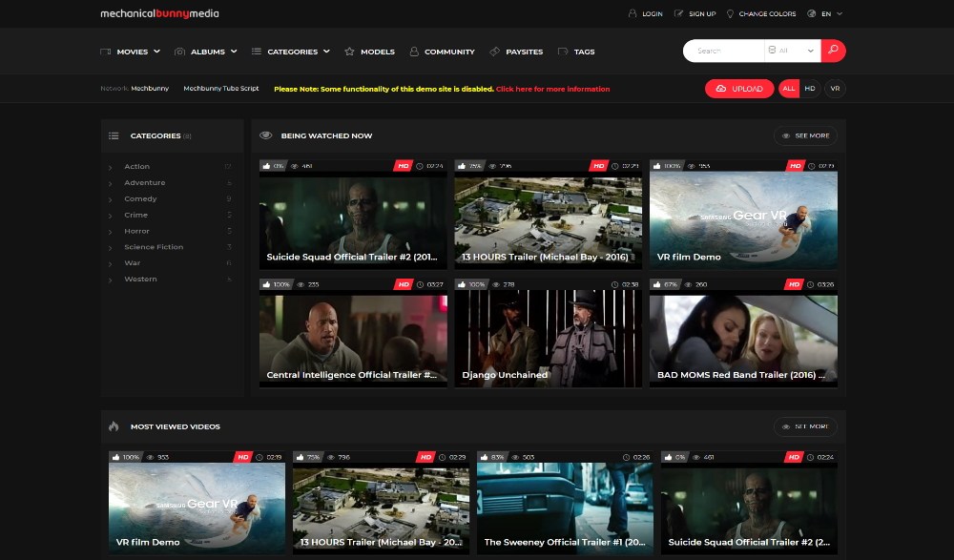Open the Paysites menu item

pyautogui.click(x=524, y=52)
